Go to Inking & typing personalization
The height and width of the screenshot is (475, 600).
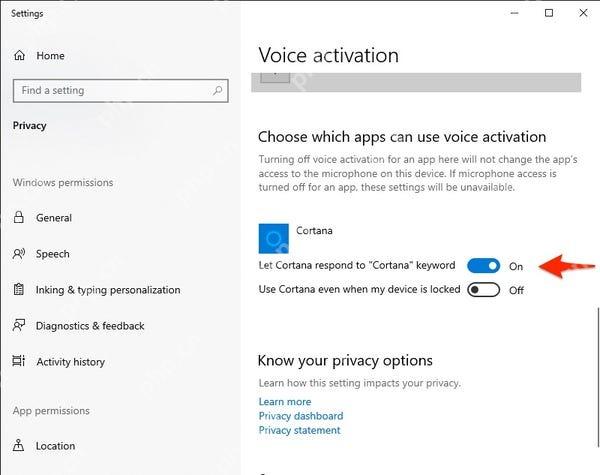point(108,290)
